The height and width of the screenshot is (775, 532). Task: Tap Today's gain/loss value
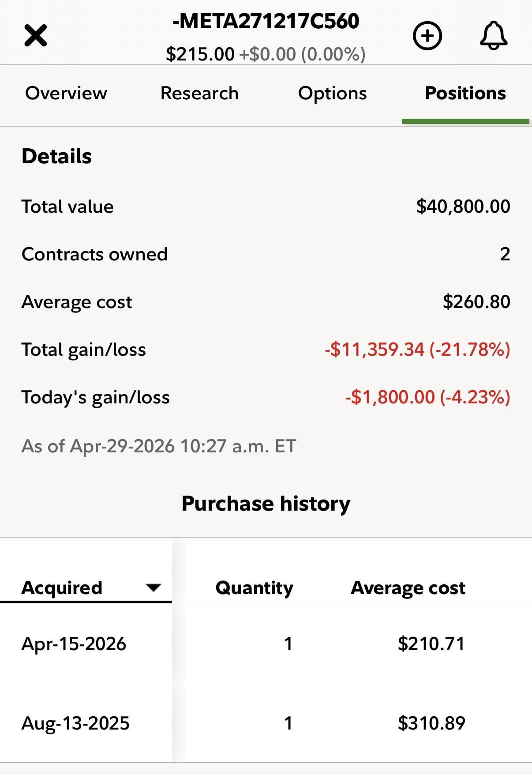click(428, 397)
